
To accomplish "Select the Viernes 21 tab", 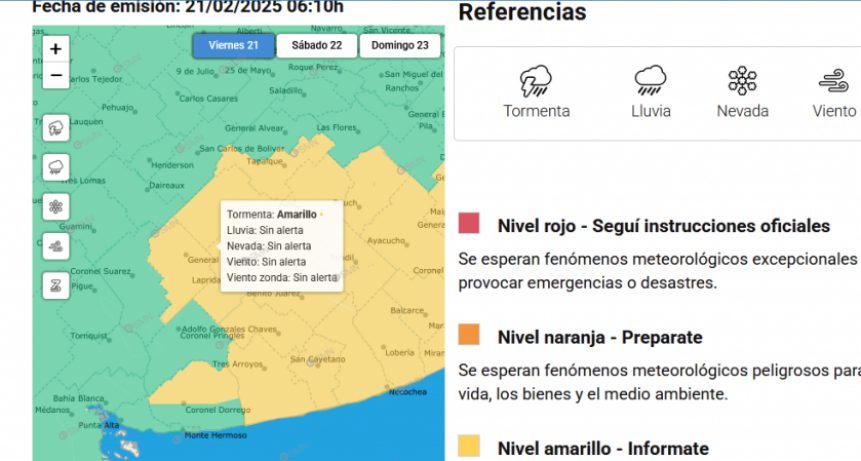I will [x=233, y=46].
